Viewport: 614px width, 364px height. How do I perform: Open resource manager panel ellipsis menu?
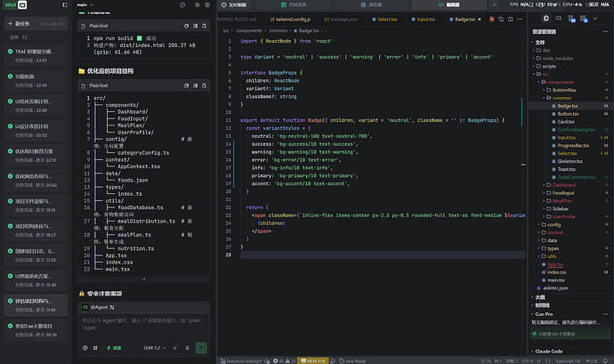click(x=605, y=32)
